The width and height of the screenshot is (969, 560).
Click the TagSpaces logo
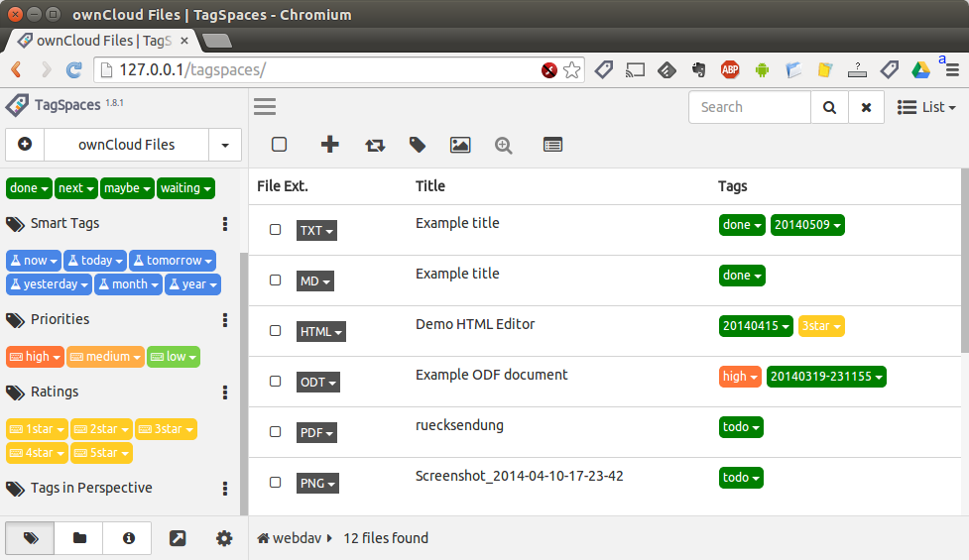click(x=17, y=105)
